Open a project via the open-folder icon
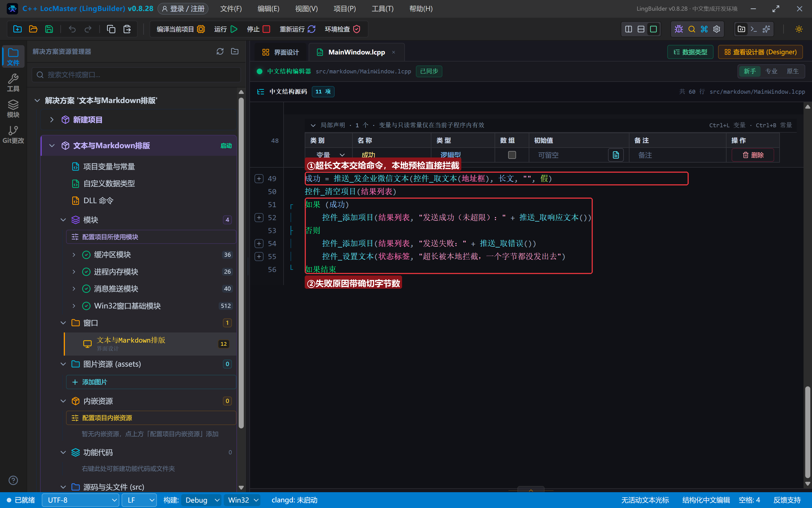The image size is (812, 508). [x=33, y=29]
